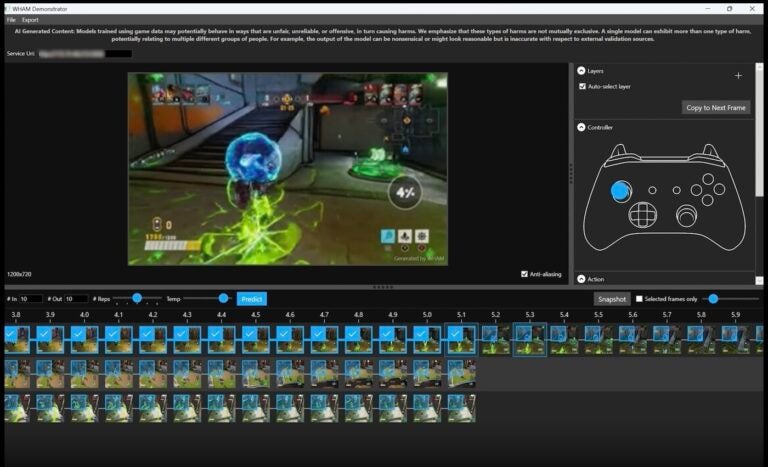The height and width of the screenshot is (467, 768).
Task: Select the top-row frame thumbnail at 5.8
Action: pos(701,340)
